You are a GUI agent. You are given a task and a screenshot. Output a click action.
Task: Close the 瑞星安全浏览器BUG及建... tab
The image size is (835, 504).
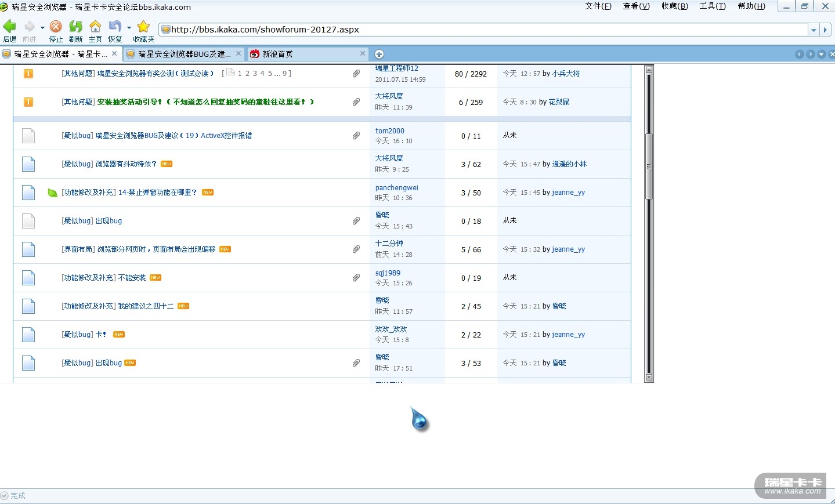tap(238, 53)
